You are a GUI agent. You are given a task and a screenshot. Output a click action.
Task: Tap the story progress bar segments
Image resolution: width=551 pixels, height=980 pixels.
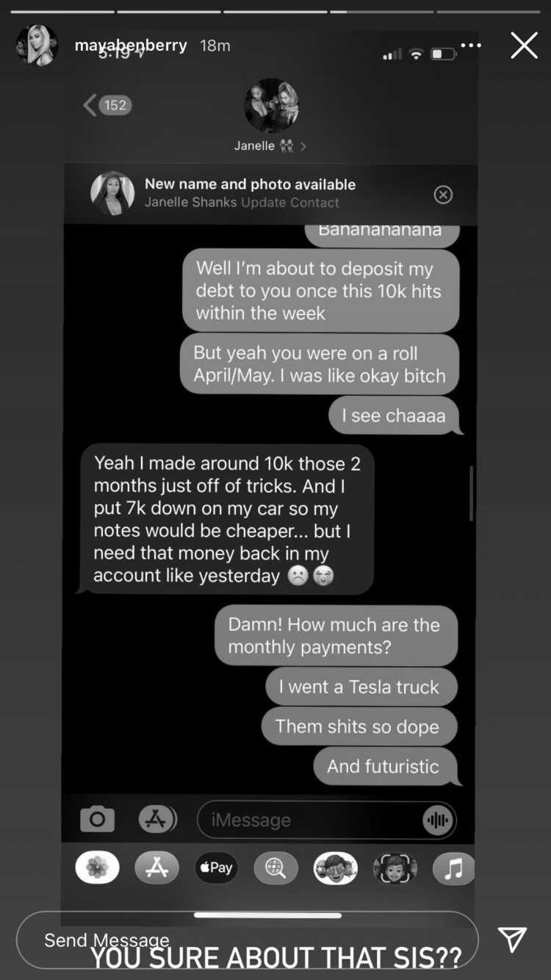pos(275,12)
